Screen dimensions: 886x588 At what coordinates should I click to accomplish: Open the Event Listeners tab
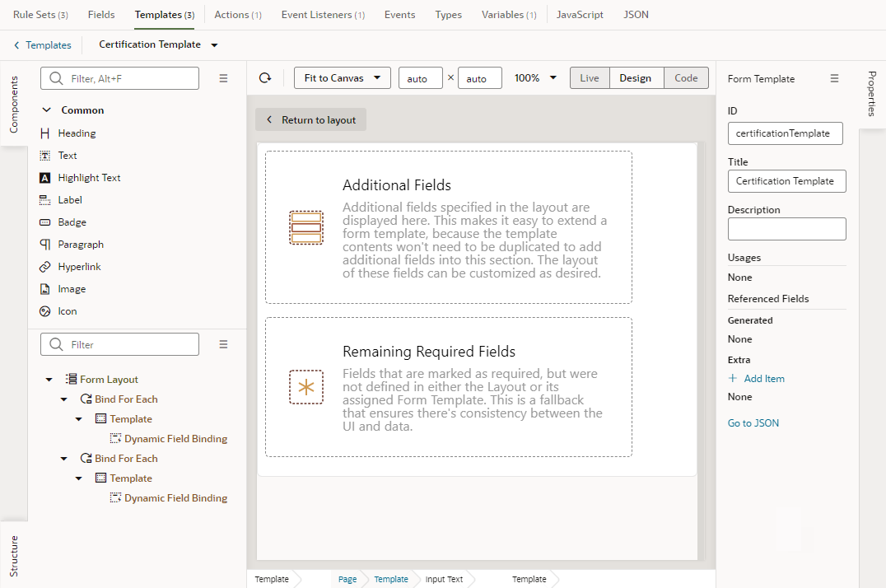(322, 14)
